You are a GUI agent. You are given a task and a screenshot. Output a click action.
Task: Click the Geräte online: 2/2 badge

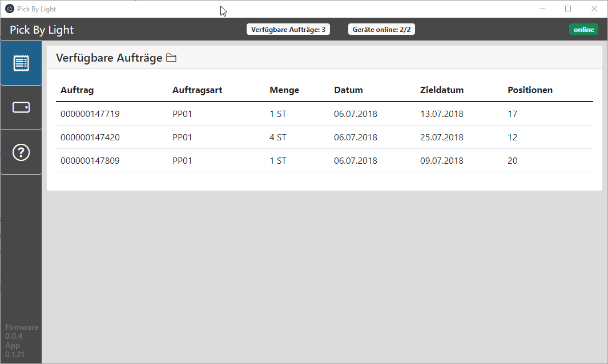pyautogui.click(x=381, y=29)
